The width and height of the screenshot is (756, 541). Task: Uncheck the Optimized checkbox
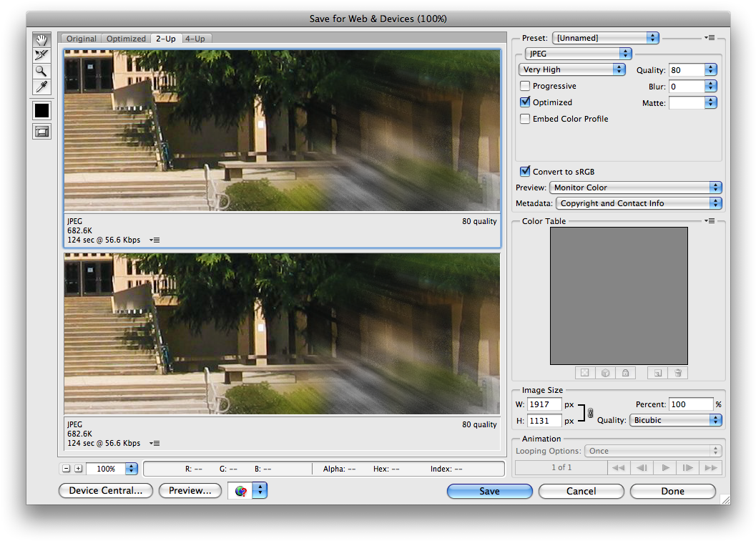tap(525, 102)
